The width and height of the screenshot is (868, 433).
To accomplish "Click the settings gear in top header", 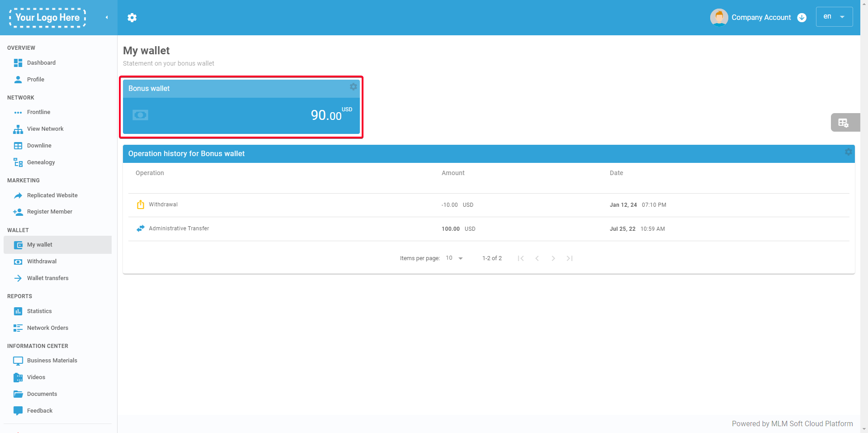I will (132, 18).
